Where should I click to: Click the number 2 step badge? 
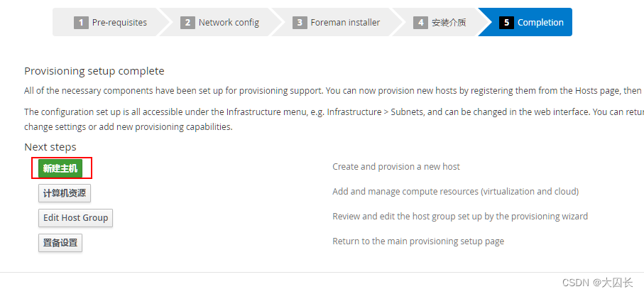coord(187,23)
